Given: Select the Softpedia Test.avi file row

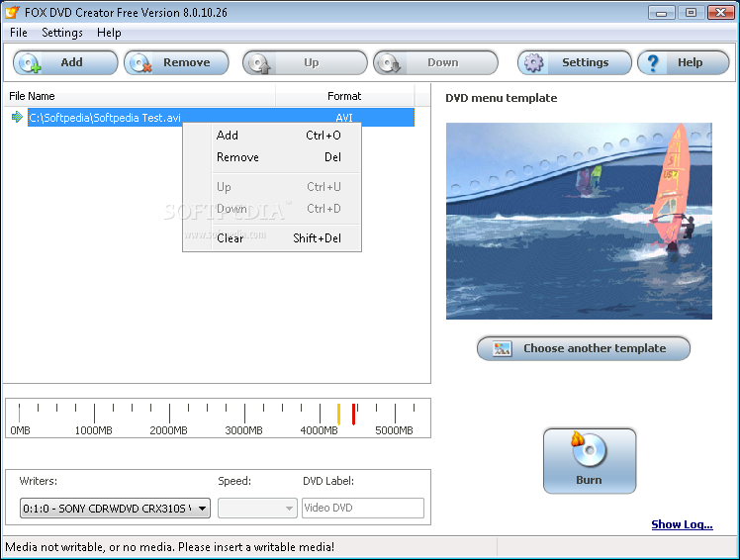Looking at the screenshot, I should pos(221,118).
